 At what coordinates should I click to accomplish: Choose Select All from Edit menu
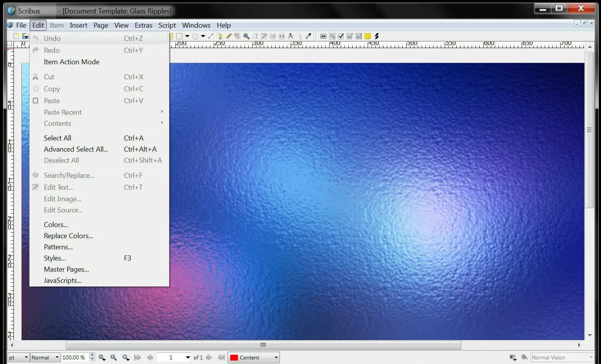point(99,138)
